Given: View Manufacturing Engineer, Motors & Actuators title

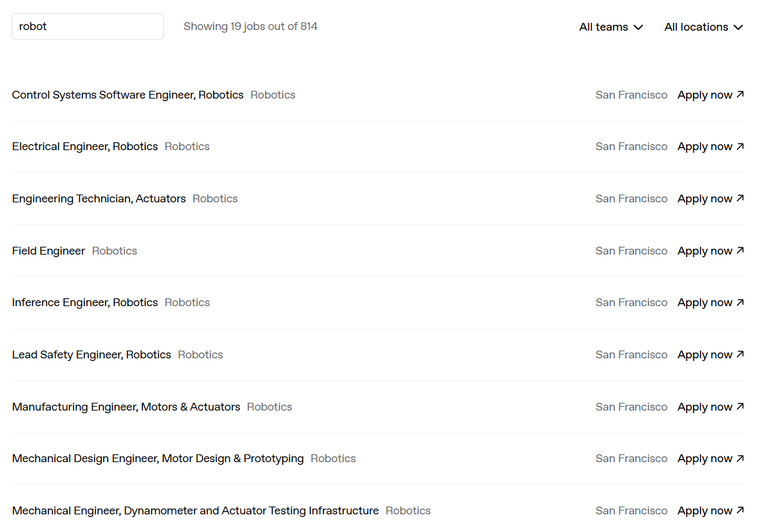Looking at the screenshot, I should [x=126, y=407].
